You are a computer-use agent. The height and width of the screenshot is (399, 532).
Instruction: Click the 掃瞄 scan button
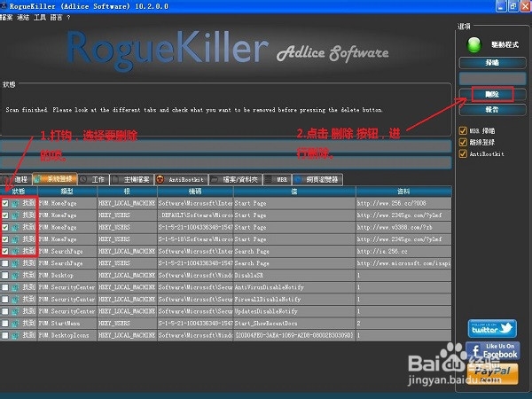pos(492,63)
